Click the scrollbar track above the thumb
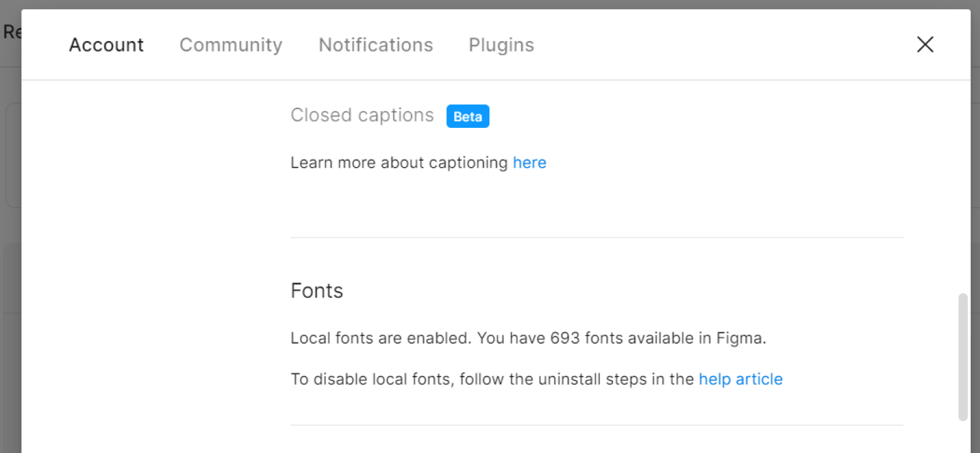The height and width of the screenshot is (453, 980). click(x=962, y=196)
